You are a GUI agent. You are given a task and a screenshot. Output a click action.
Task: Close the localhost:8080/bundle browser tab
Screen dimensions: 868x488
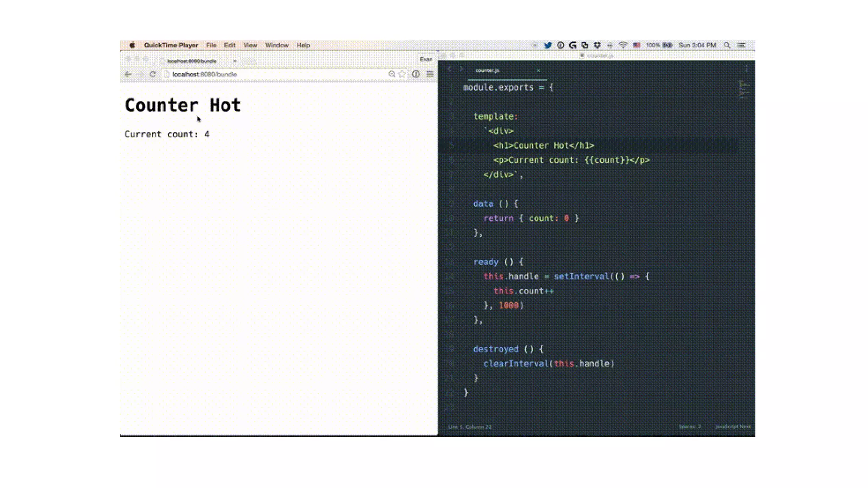click(x=235, y=61)
